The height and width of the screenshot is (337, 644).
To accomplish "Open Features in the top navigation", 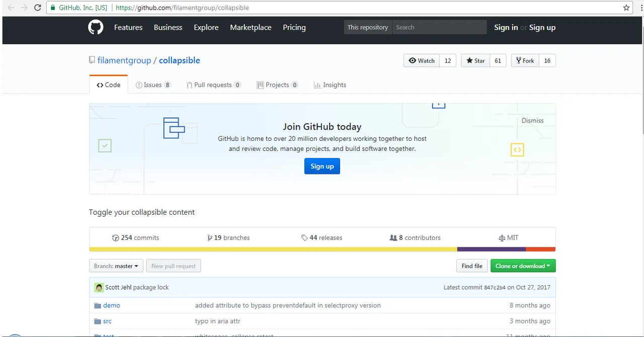I will point(128,27).
